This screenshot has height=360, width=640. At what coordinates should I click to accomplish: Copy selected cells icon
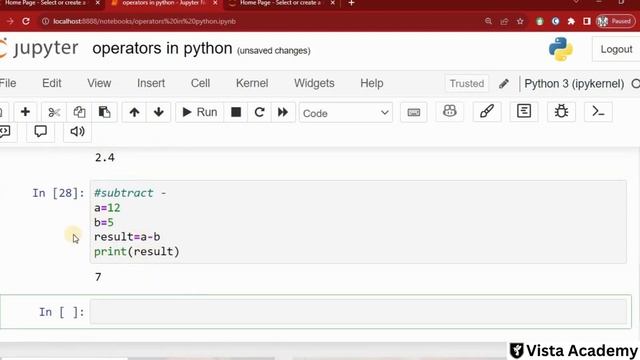[79, 112]
